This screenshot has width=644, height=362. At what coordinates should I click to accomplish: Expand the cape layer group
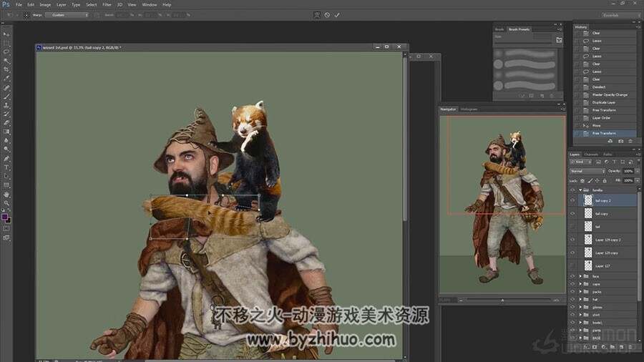click(x=580, y=284)
